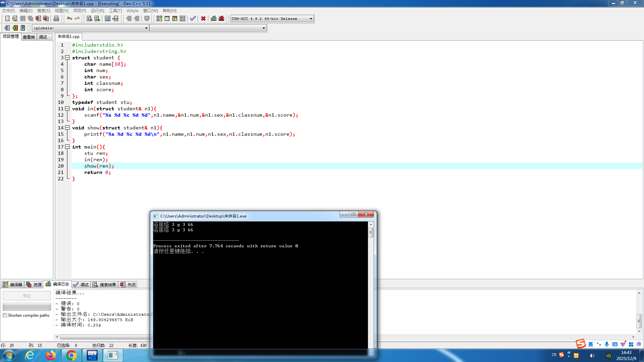The height and width of the screenshot is (362, 644).
Task: Click the red X stop execution icon
Action: 203,18
